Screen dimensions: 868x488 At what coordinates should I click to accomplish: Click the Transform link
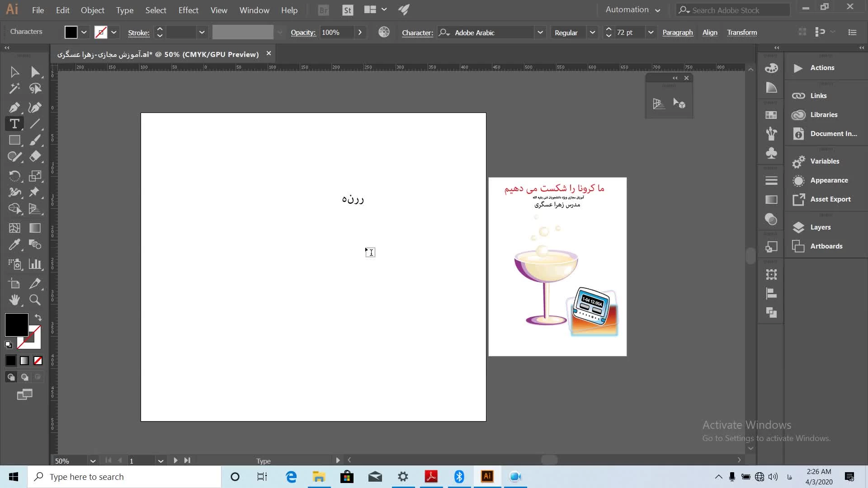(741, 33)
